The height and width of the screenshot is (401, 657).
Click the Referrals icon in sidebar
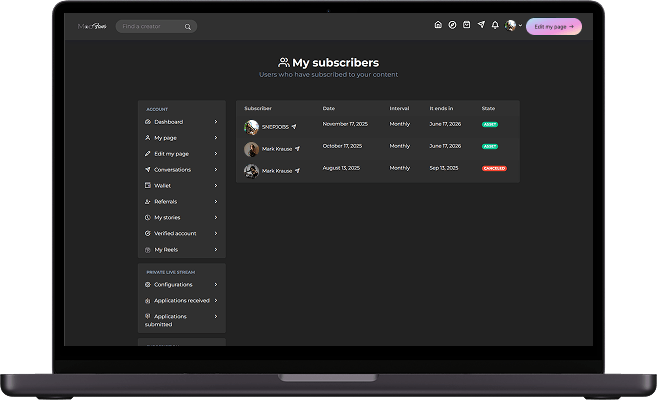pyautogui.click(x=147, y=202)
